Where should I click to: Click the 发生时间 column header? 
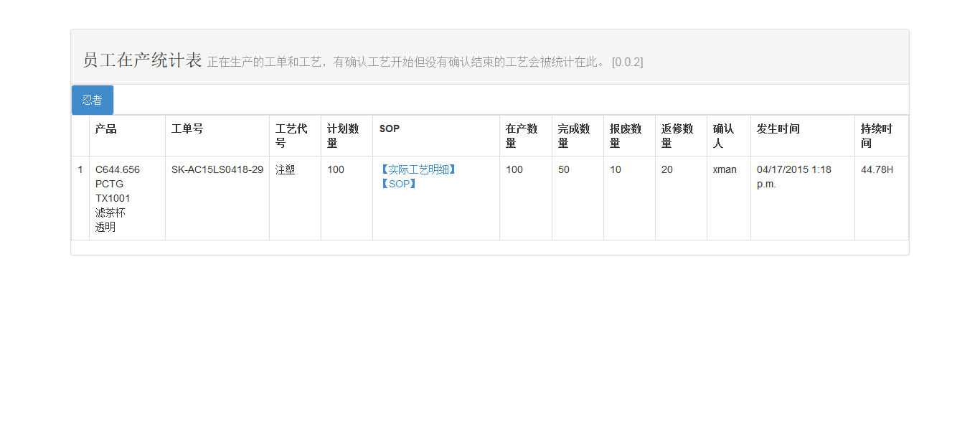778,129
